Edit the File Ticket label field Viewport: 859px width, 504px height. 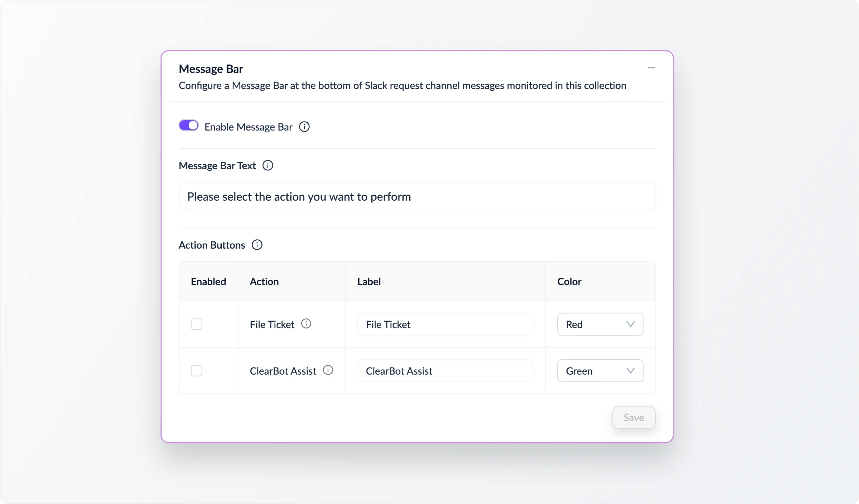click(x=445, y=324)
